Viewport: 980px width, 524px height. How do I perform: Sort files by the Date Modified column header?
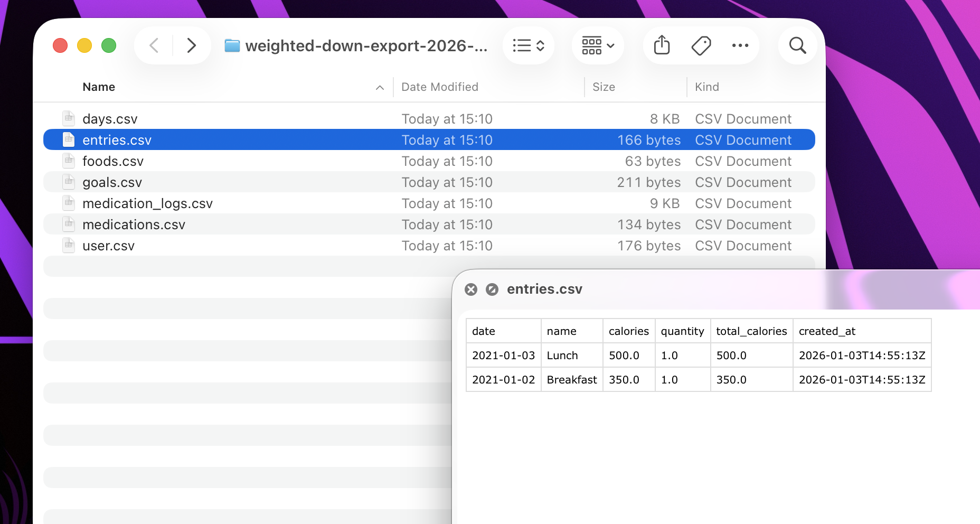point(439,87)
